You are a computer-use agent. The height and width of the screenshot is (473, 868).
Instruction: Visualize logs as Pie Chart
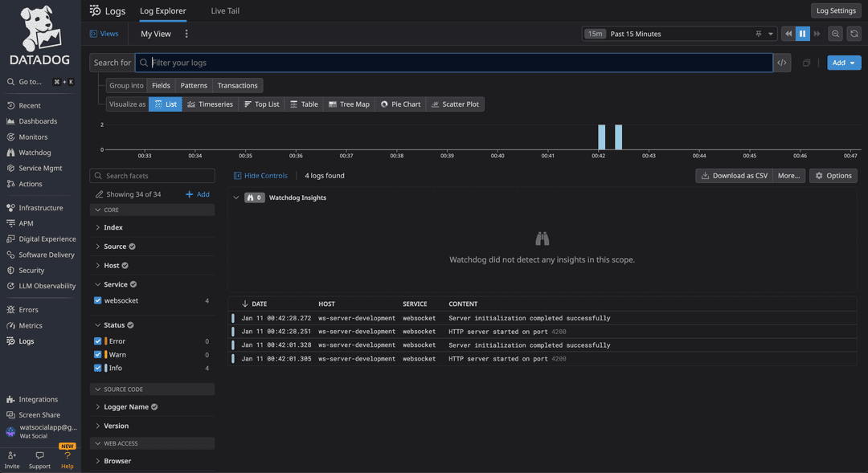[x=400, y=104]
